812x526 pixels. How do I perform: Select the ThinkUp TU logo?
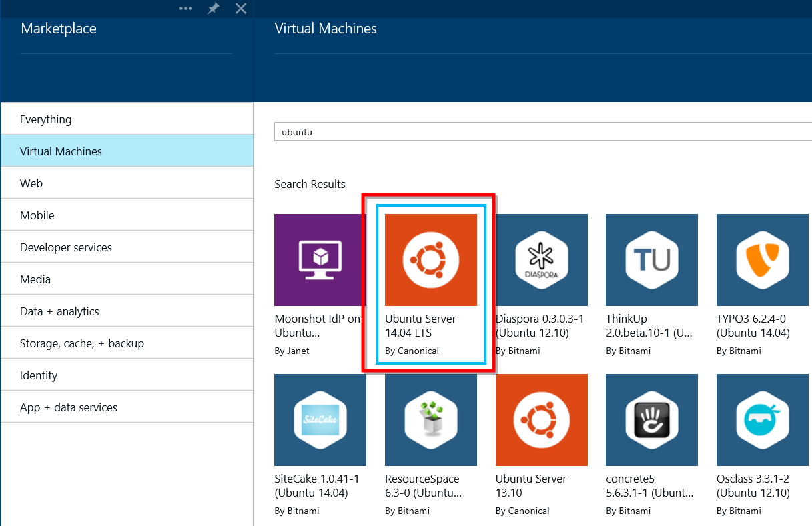click(x=652, y=260)
